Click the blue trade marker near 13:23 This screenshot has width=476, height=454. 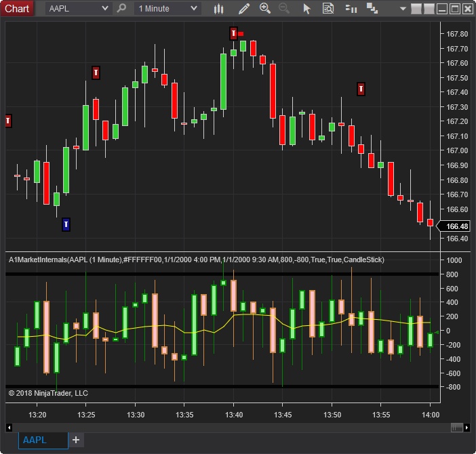pos(66,224)
